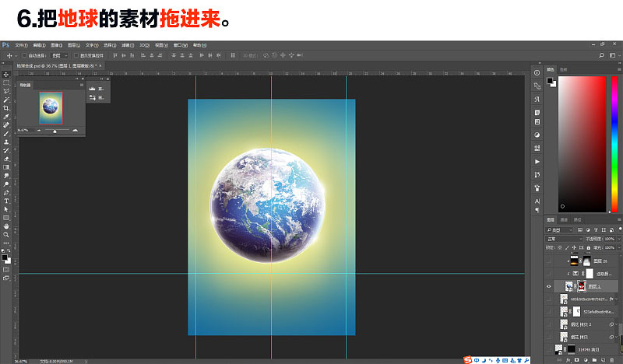Enable the 显示变换控件 checkbox
This screenshot has width=623, height=364.
click(76, 55)
